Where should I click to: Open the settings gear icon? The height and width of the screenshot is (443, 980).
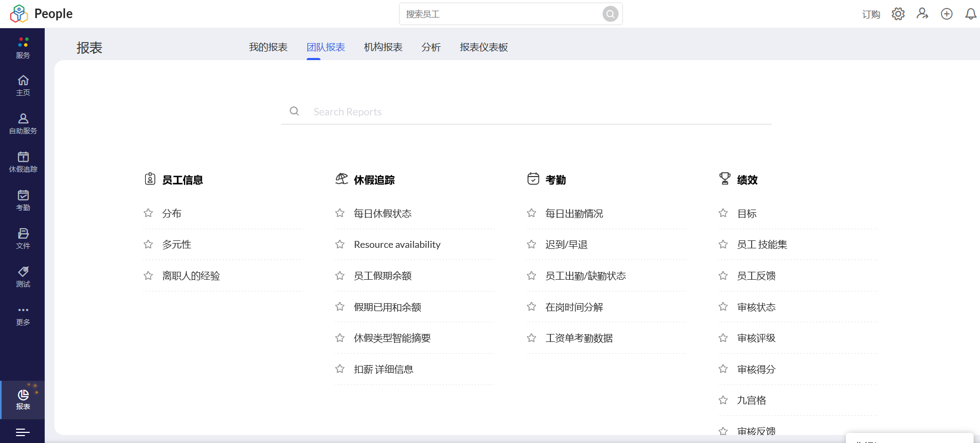tap(898, 14)
